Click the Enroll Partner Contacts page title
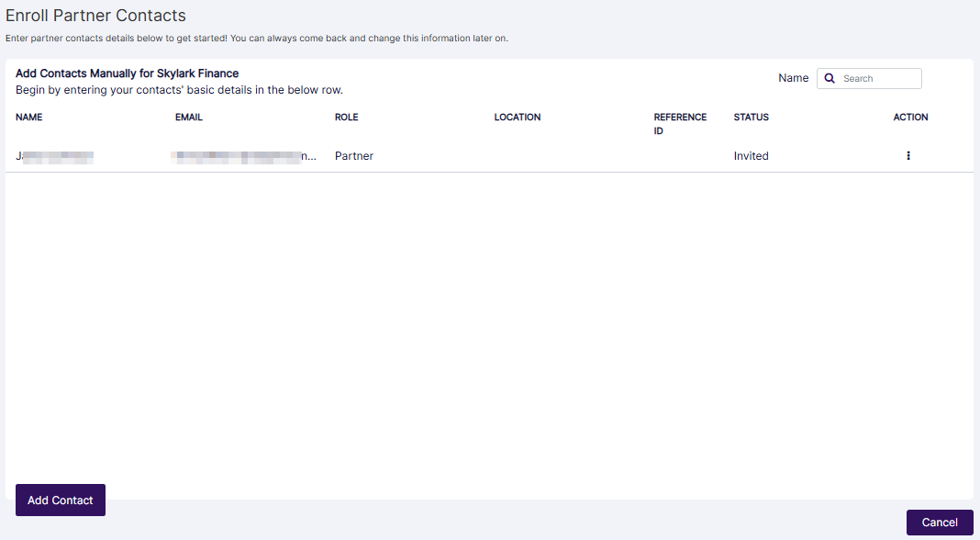The image size is (980, 540). [95, 16]
